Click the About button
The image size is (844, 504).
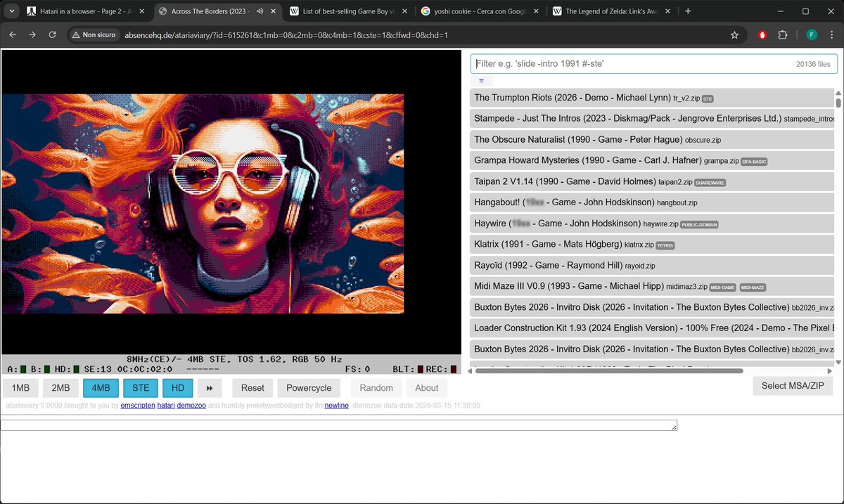pyautogui.click(x=427, y=388)
